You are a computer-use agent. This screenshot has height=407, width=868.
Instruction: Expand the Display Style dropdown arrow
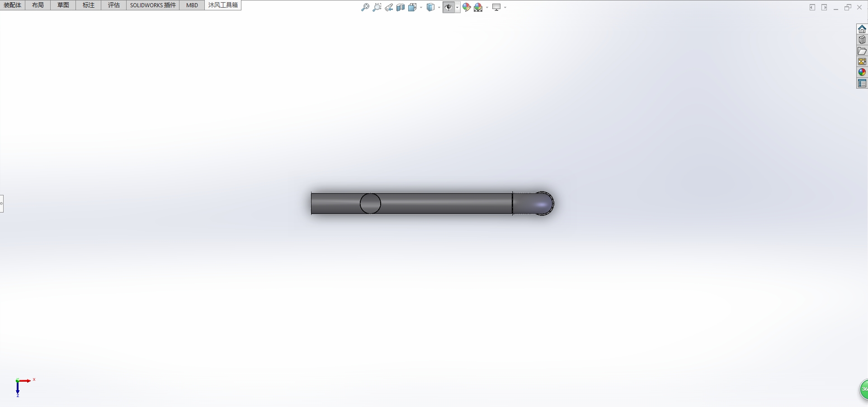coord(439,7)
